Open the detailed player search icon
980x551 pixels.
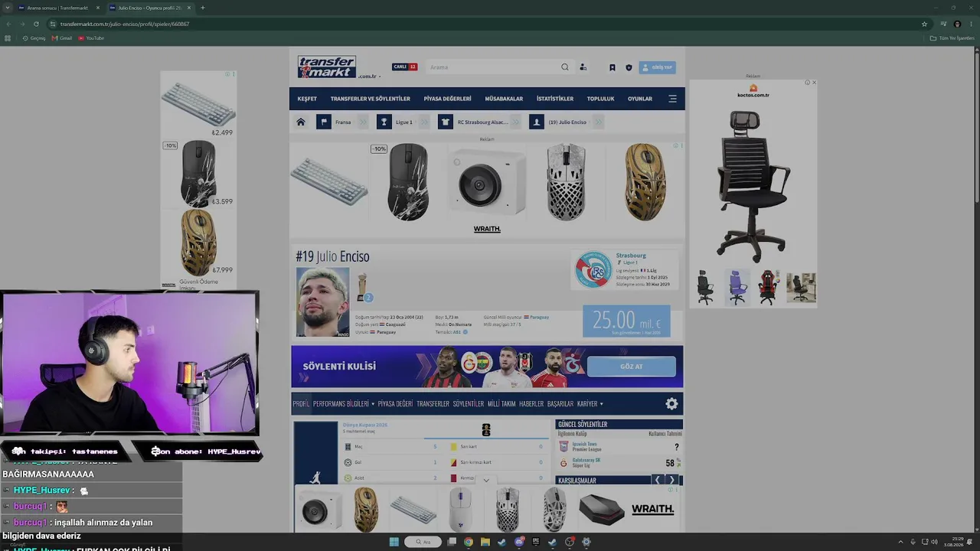[x=583, y=67]
